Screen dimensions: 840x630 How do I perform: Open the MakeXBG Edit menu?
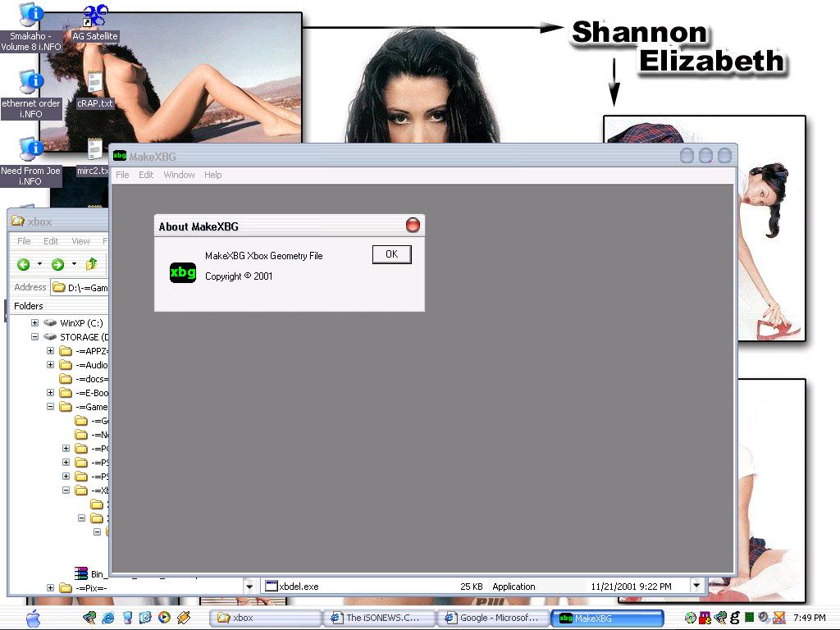pyautogui.click(x=146, y=175)
